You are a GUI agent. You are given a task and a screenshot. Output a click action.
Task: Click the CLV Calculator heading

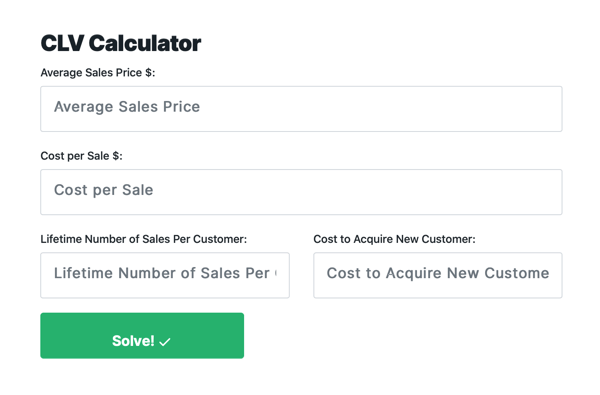point(121,43)
